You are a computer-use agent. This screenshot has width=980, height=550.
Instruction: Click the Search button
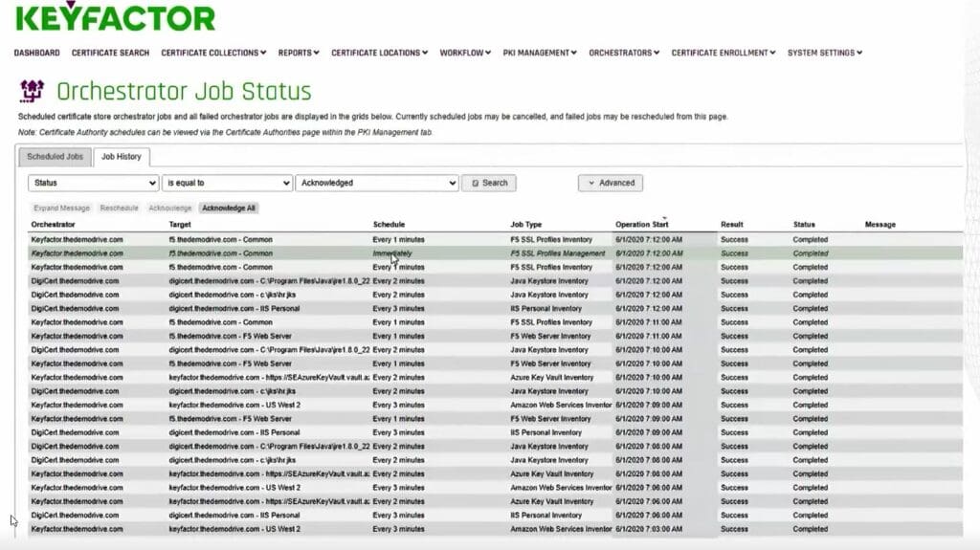point(489,183)
